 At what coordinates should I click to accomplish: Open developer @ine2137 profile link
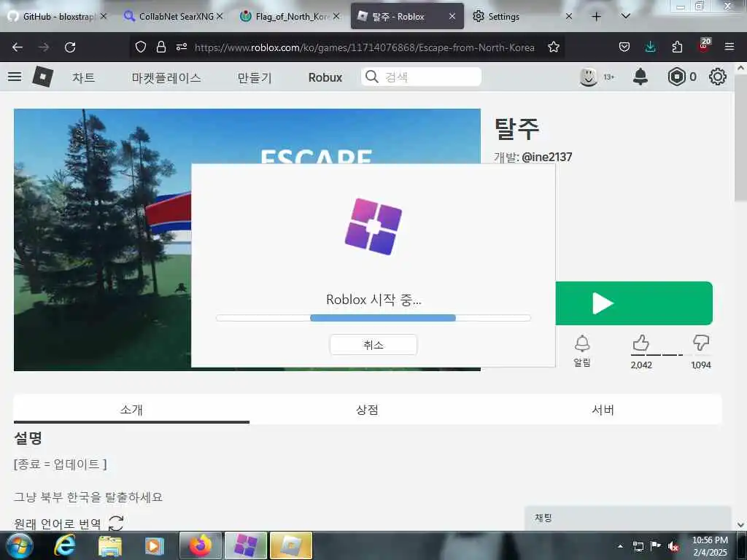point(547,157)
